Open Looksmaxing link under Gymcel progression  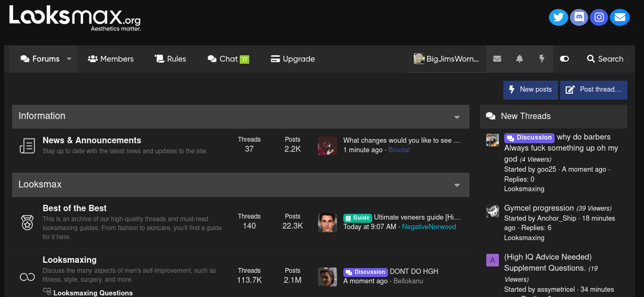point(524,238)
